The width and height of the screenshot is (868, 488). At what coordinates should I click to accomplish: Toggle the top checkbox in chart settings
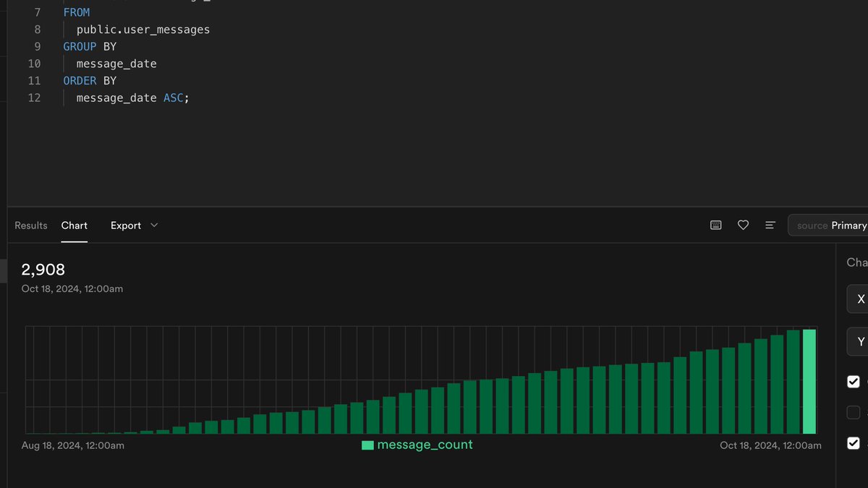point(854,381)
